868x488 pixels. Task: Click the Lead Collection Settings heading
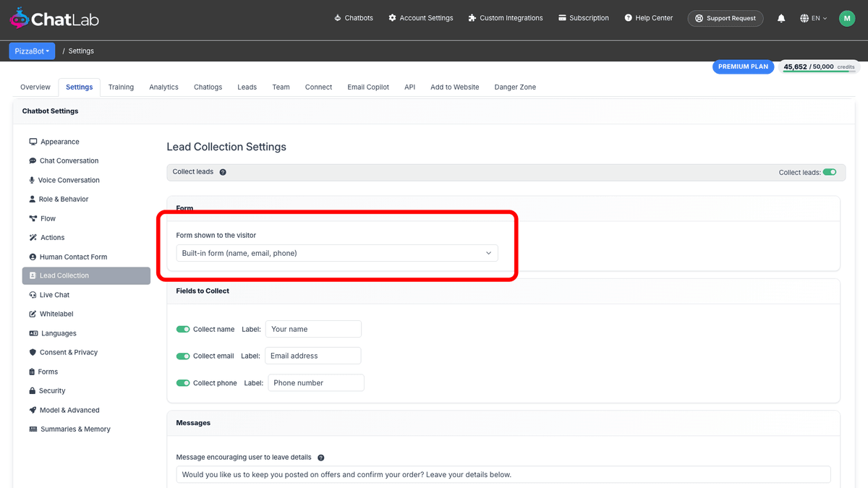(226, 147)
